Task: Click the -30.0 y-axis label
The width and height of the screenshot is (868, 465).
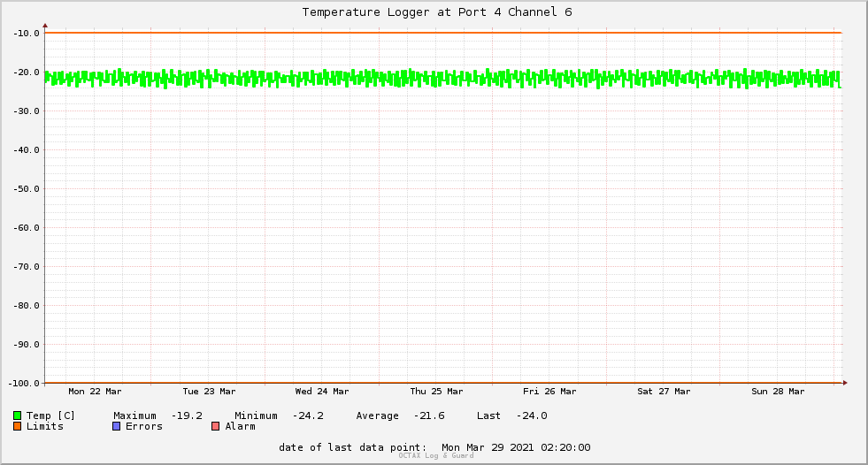Action: point(27,111)
